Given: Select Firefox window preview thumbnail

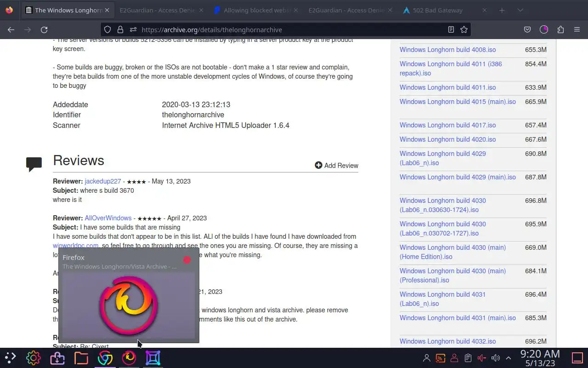Looking at the screenshot, I should point(129,305).
